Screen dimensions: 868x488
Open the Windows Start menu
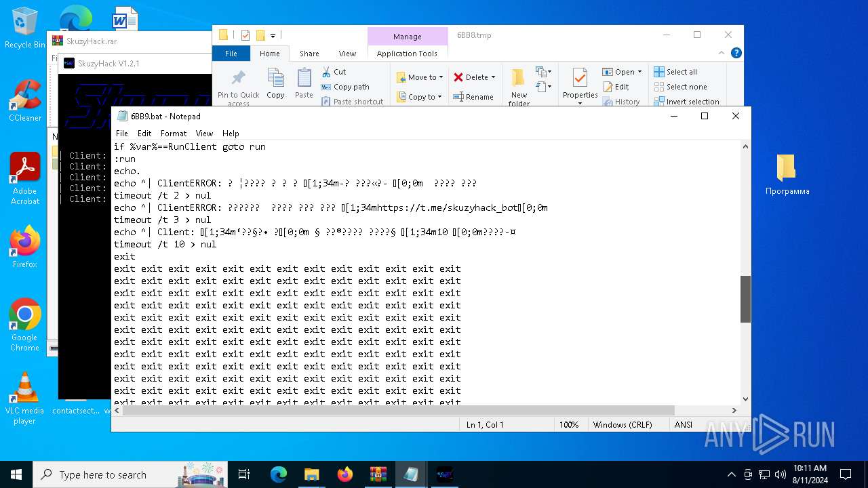pyautogui.click(x=16, y=474)
